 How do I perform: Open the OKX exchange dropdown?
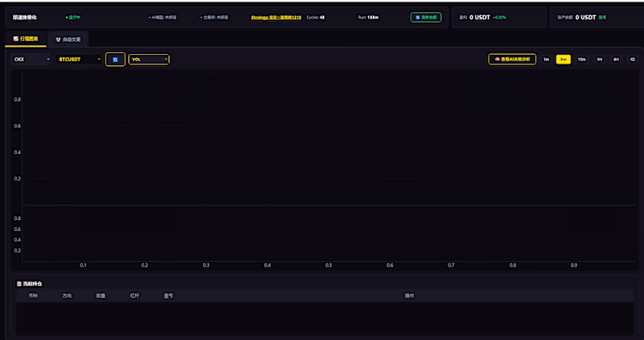tap(31, 59)
